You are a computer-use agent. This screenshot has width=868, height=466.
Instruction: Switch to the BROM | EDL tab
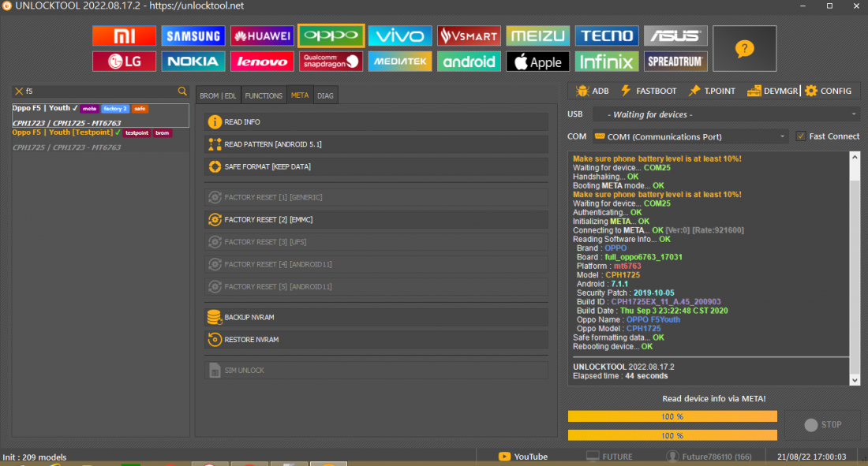coord(218,95)
